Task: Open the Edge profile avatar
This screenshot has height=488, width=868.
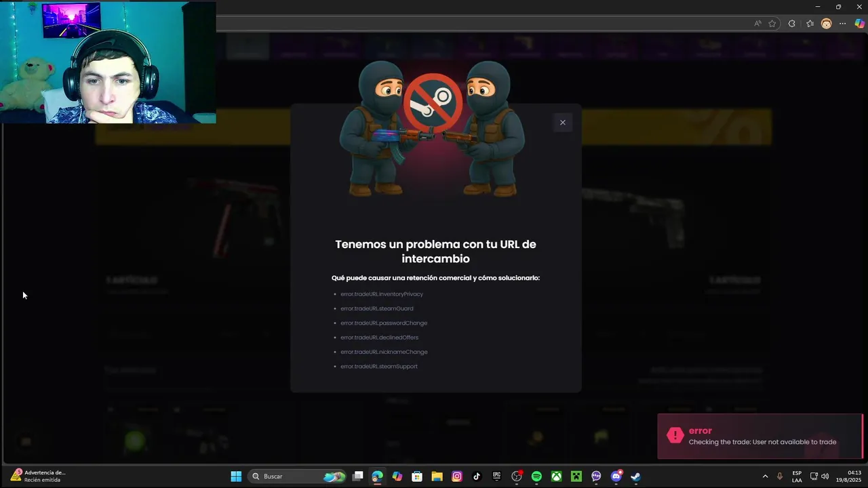Action: [x=826, y=24]
